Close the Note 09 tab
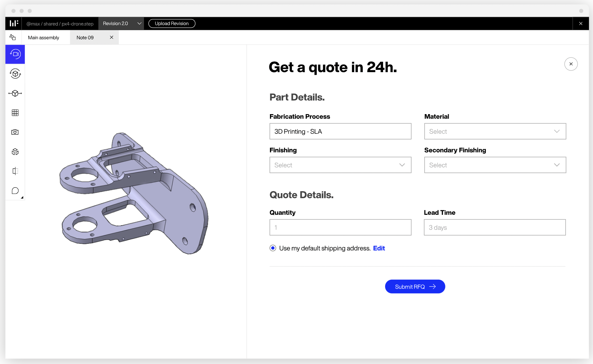This screenshot has width=593, height=364. [111, 37]
